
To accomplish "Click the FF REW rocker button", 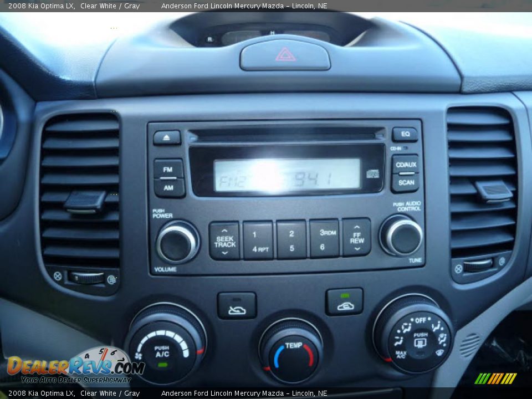I will [x=356, y=237].
